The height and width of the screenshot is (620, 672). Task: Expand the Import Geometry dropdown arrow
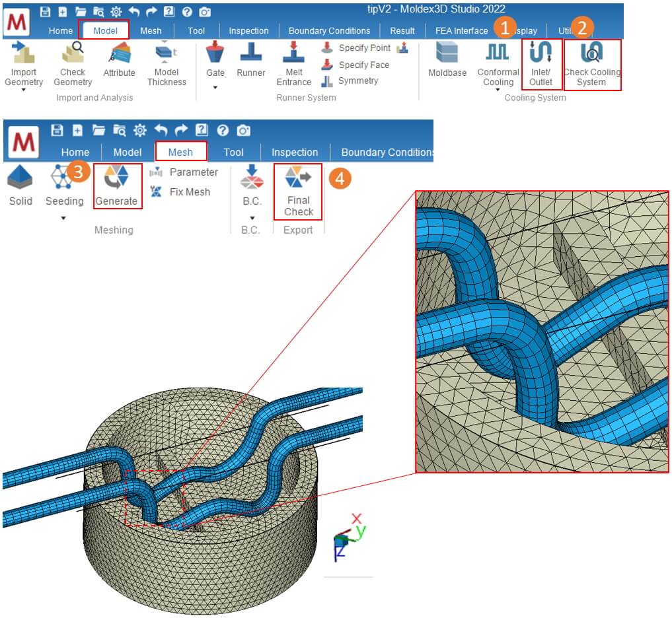click(x=24, y=90)
